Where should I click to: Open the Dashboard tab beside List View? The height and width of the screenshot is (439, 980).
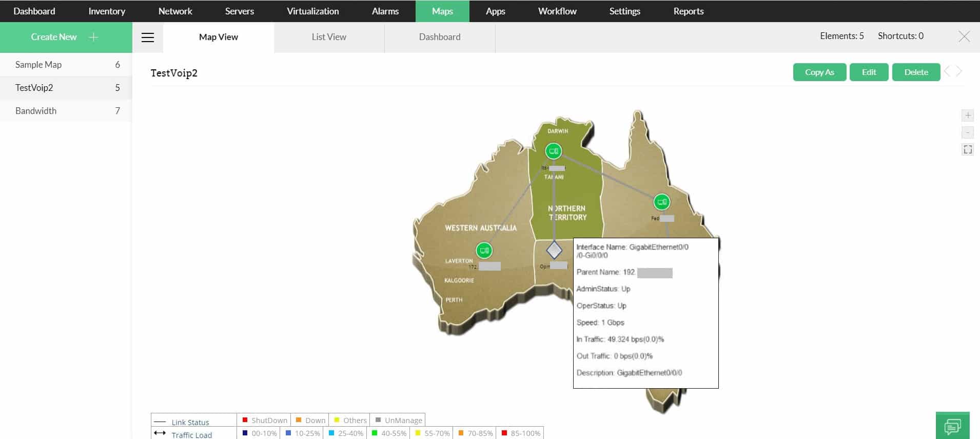[x=440, y=37]
